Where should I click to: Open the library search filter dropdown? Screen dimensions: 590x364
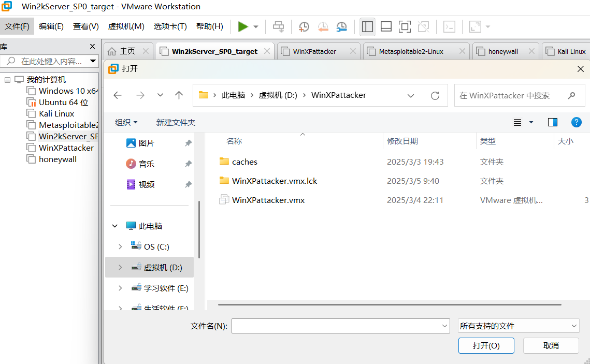pyautogui.click(x=93, y=61)
